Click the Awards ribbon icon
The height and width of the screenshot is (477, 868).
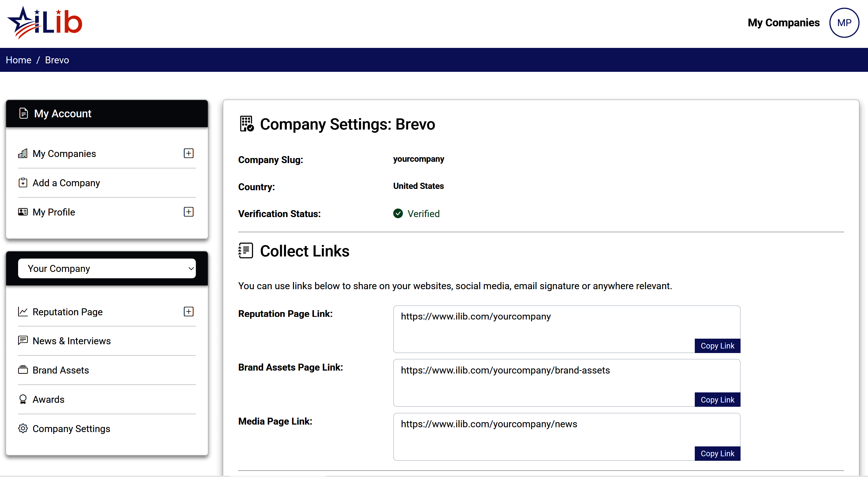23,399
